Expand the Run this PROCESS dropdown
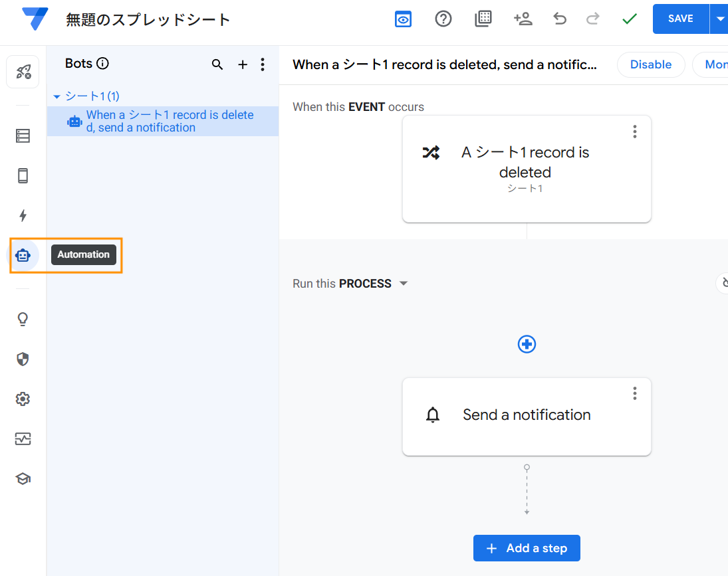728x576 pixels. pyautogui.click(x=403, y=284)
